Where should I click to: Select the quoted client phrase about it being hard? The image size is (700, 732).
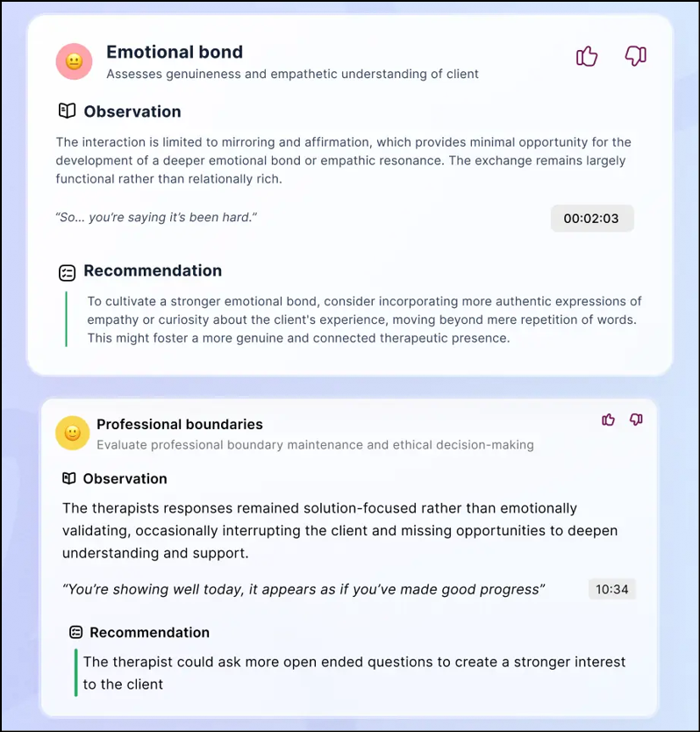click(x=156, y=217)
